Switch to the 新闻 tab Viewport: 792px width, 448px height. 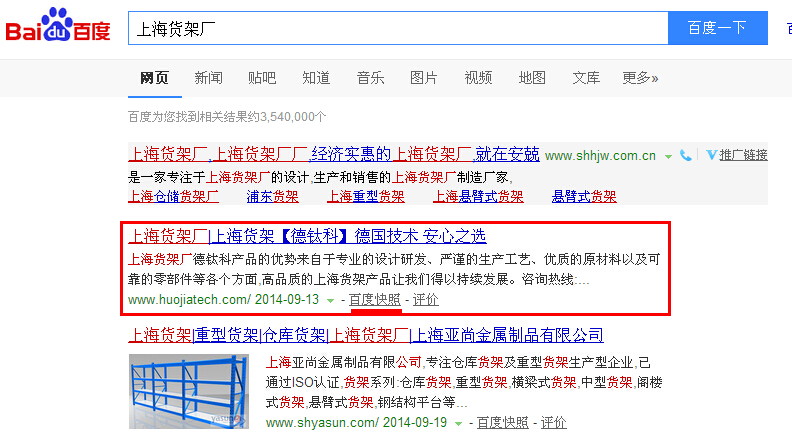click(208, 78)
